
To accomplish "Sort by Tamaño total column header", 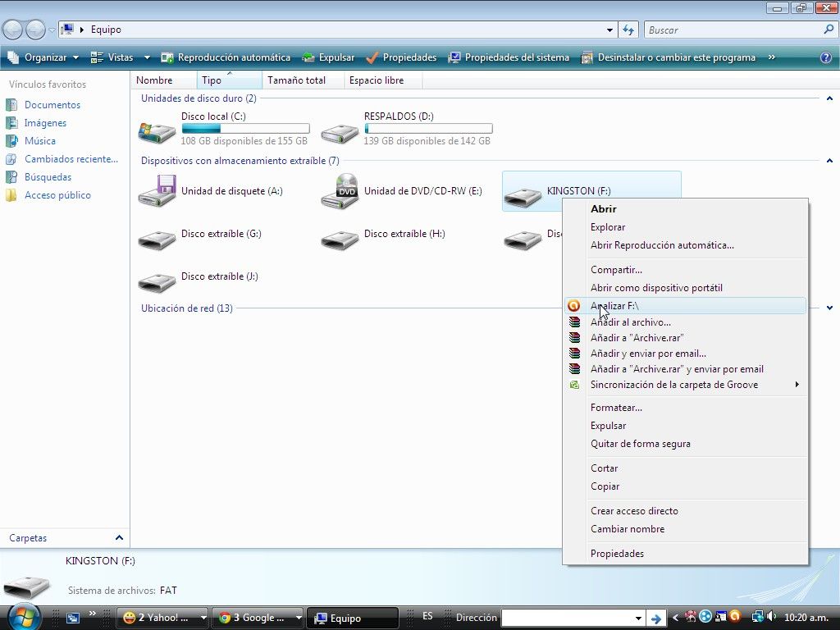I will tap(296, 80).
